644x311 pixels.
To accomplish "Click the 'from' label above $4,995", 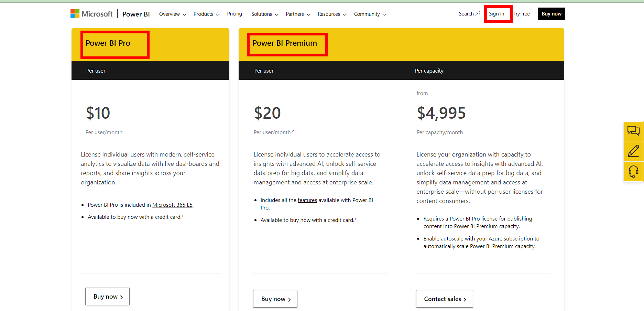I will pyautogui.click(x=422, y=93).
